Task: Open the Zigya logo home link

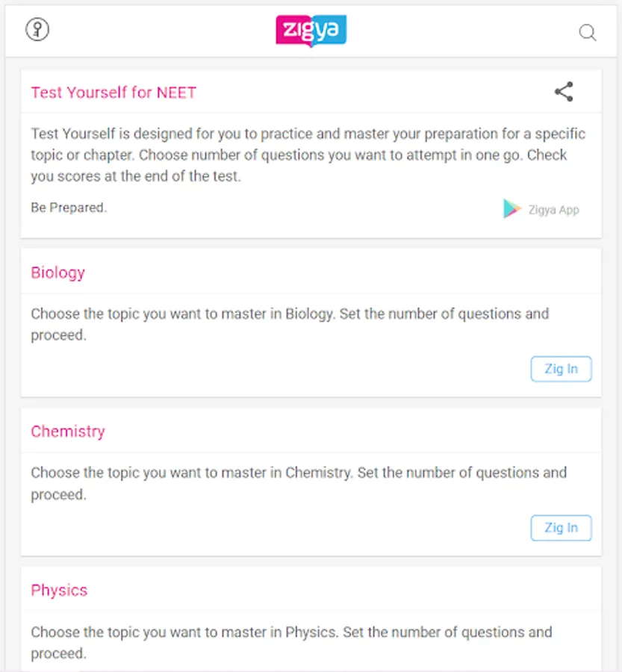Action: pos(311,31)
